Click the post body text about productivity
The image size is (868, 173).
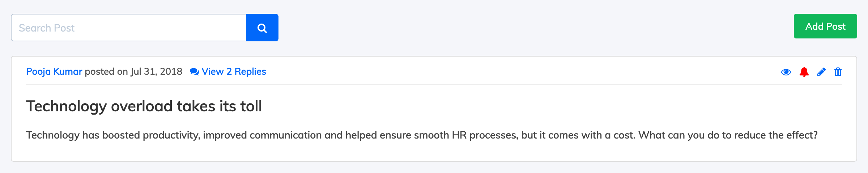(x=422, y=135)
